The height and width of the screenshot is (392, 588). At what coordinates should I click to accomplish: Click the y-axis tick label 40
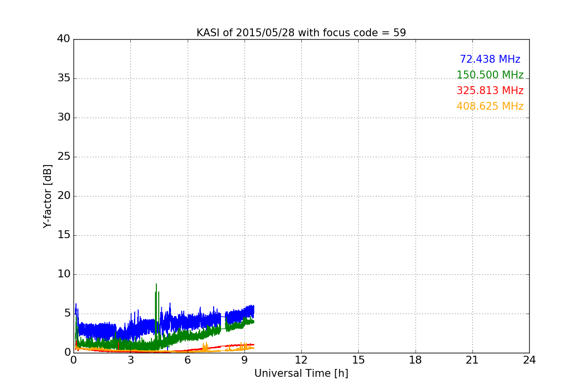(x=64, y=39)
